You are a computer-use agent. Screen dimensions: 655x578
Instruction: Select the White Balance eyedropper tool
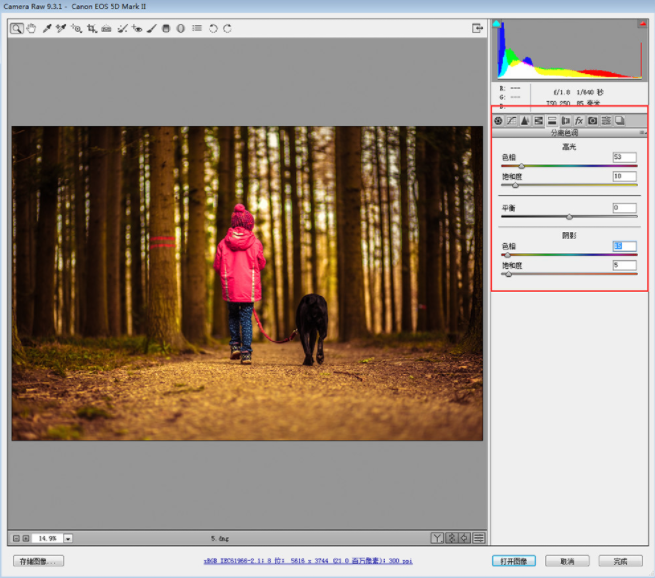(x=46, y=29)
